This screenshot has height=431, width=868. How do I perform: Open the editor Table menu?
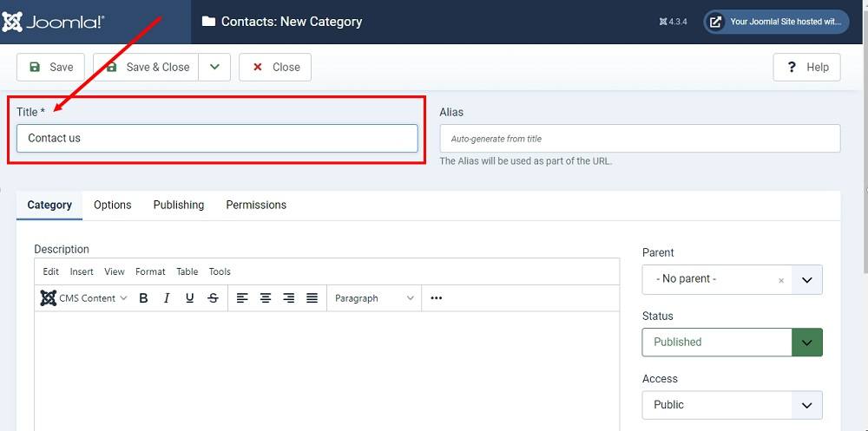click(187, 271)
